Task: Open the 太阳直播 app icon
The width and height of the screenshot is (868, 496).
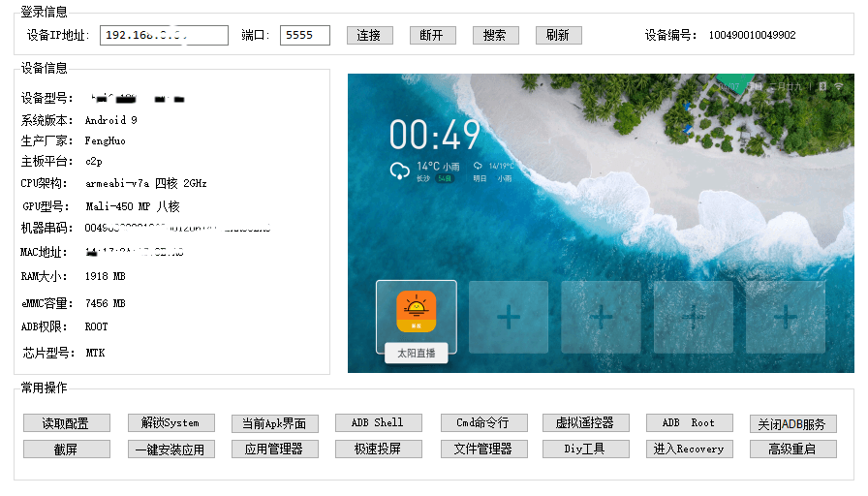Action: coord(417,312)
